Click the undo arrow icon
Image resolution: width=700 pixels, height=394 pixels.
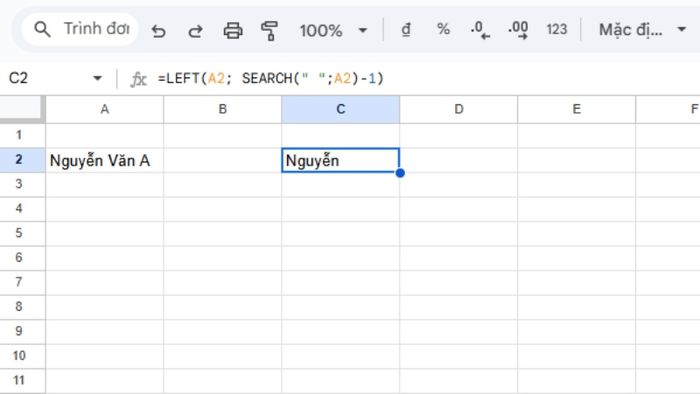point(158,31)
